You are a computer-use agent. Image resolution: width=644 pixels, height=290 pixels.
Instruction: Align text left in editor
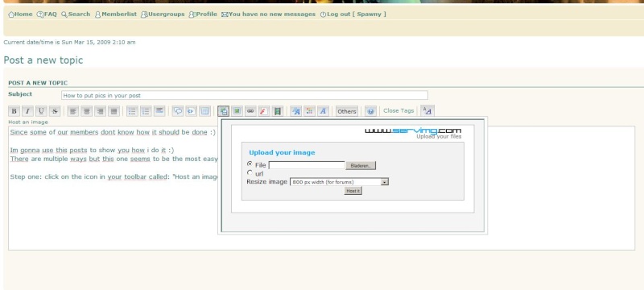(x=73, y=111)
